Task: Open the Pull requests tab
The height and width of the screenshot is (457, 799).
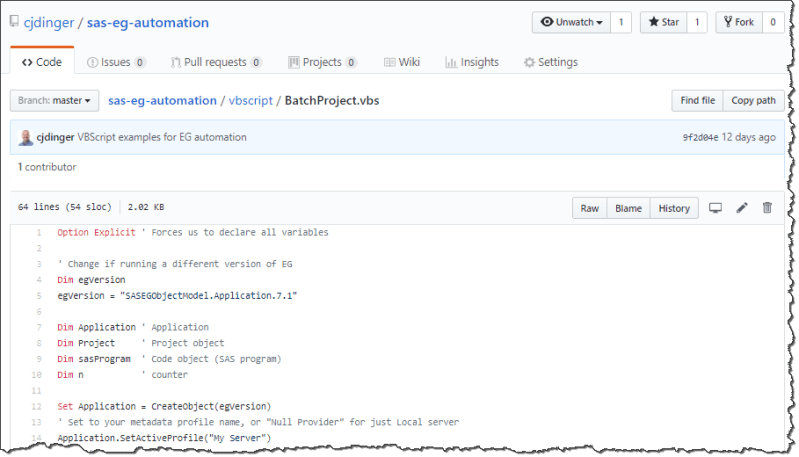Action: (x=216, y=62)
